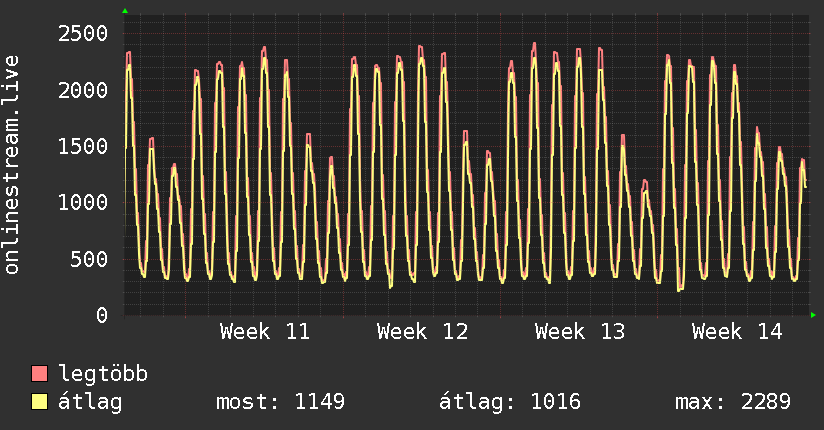The height and width of the screenshot is (430, 824).
Task: Click the "átlag: 1016" average statistic
Action: click(x=511, y=402)
